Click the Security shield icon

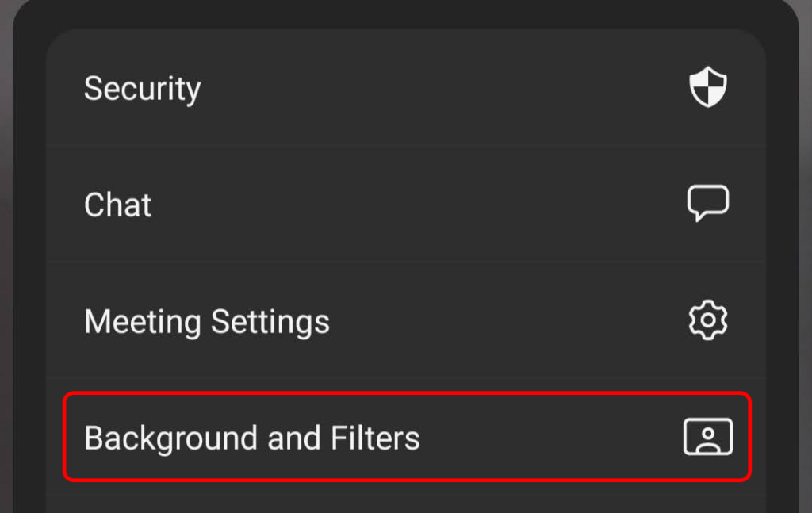707,87
